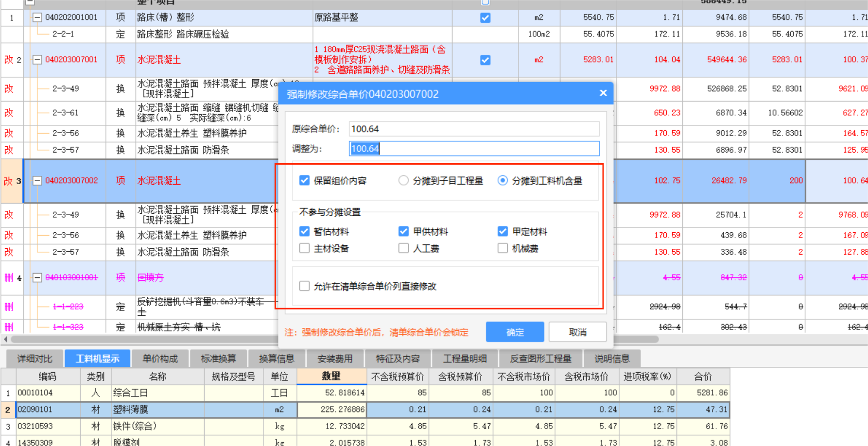This screenshot has height=446, width=868.
Task: Select the 分摊到工料机含量 radio option
Action: pyautogui.click(x=503, y=181)
